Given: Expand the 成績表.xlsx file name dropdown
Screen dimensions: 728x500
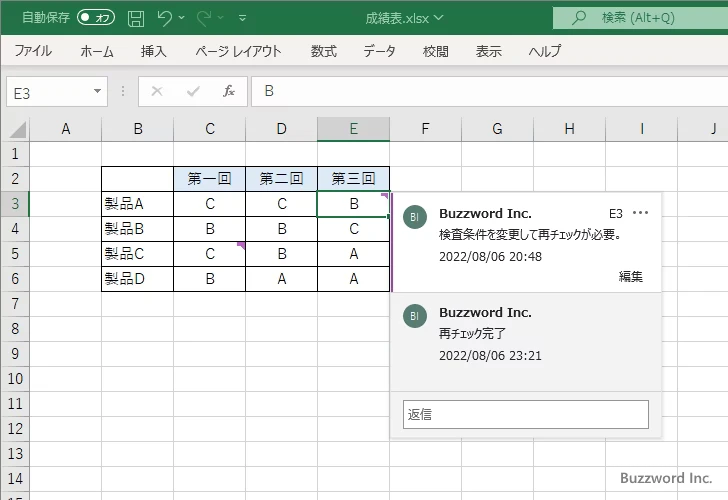Looking at the screenshot, I should [x=438, y=18].
